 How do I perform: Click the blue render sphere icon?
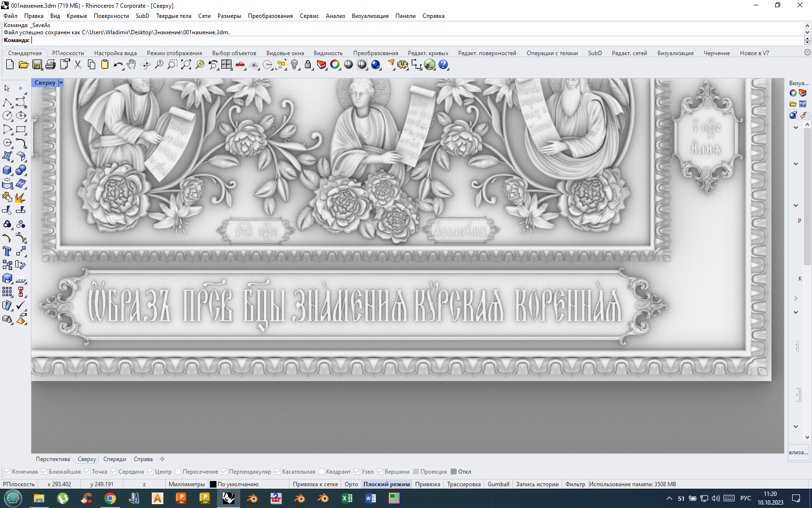point(376,64)
